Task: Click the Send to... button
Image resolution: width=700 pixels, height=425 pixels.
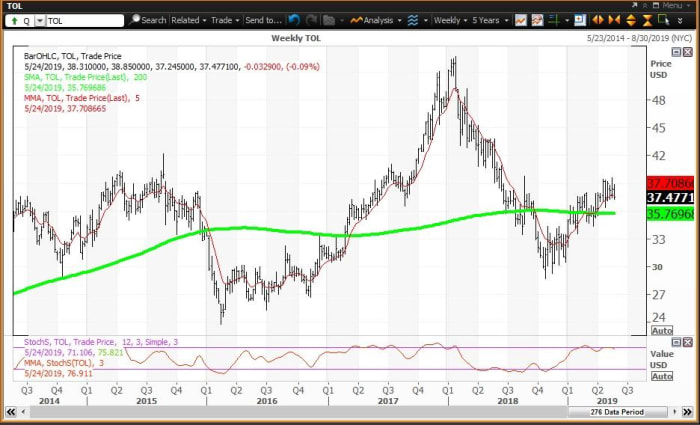Action: point(264,20)
